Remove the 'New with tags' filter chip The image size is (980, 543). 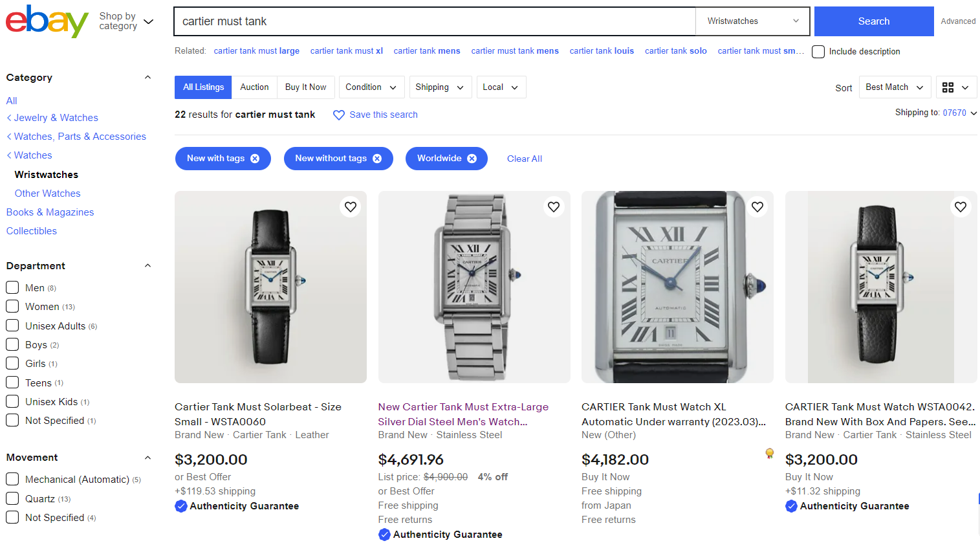(256, 158)
